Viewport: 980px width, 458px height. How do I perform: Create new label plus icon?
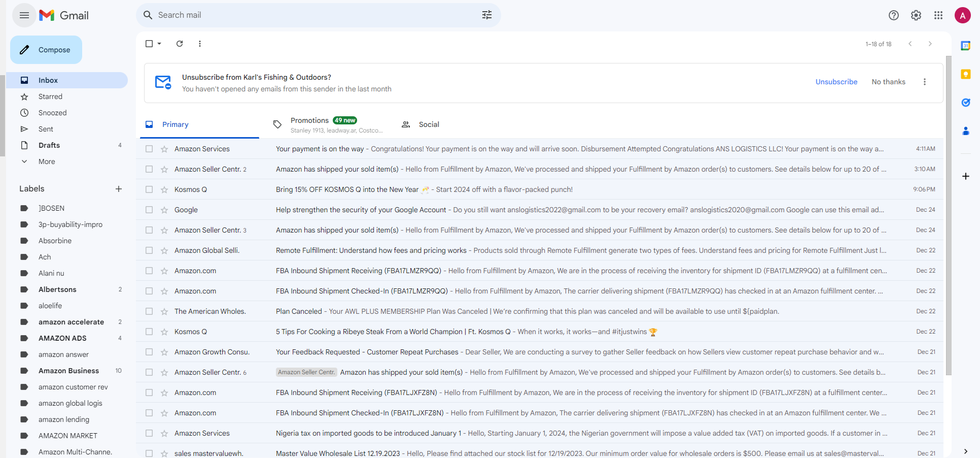(x=119, y=189)
